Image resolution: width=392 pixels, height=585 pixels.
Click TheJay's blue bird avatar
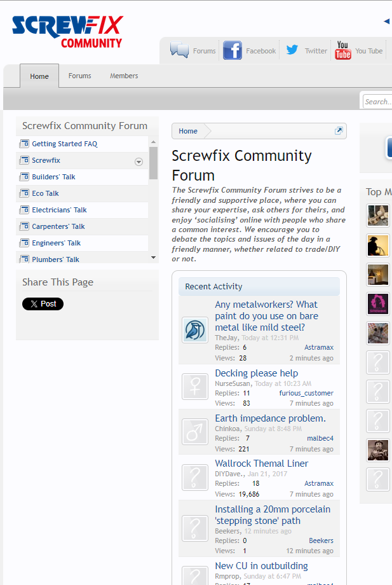195,330
